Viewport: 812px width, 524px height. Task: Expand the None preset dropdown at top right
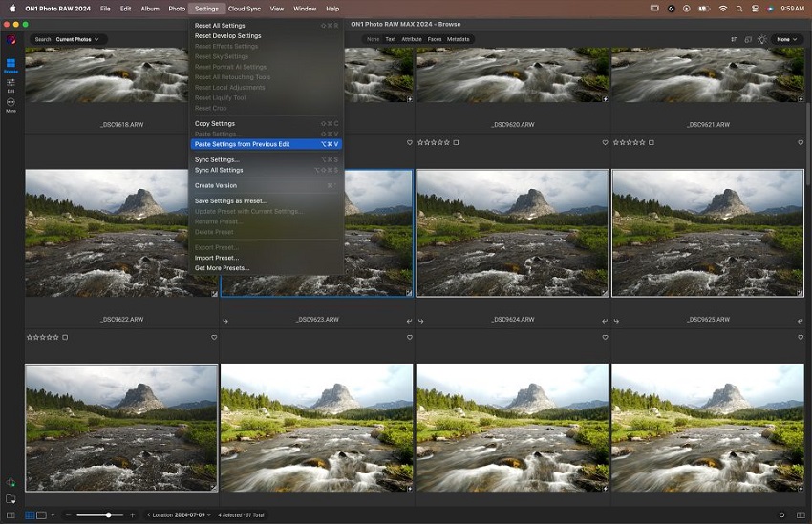(788, 39)
